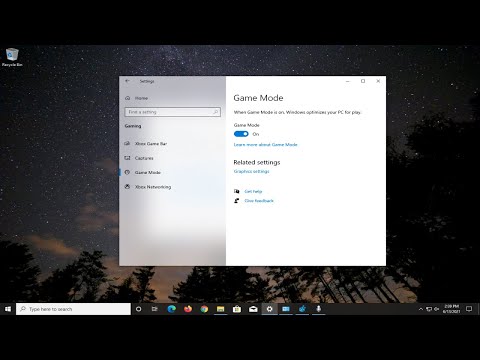Click the Give feedback person icon
Viewport: 480px width, 360px height.
point(237,201)
